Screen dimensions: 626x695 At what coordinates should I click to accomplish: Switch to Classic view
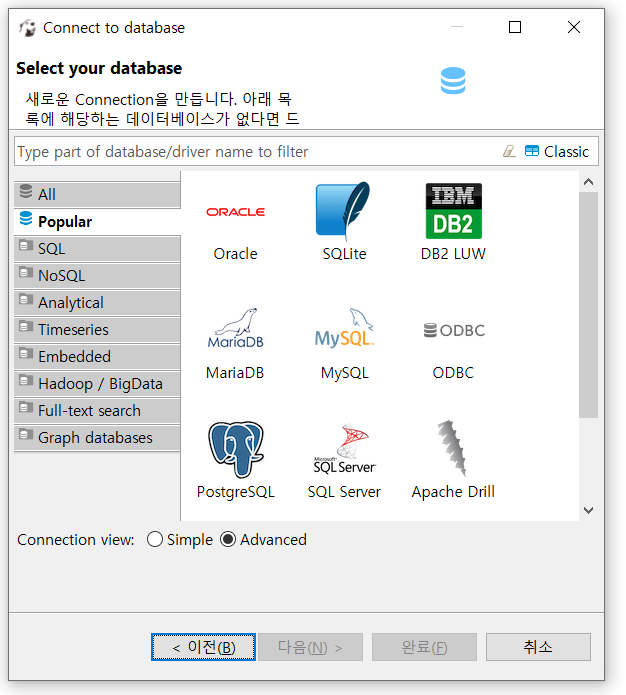tap(557, 152)
